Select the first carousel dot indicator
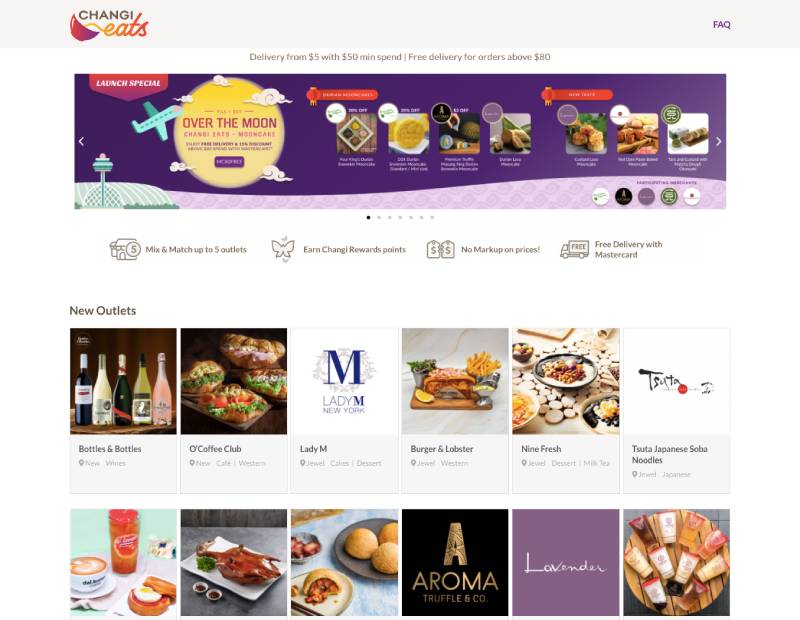The image size is (800, 620). 368,217
